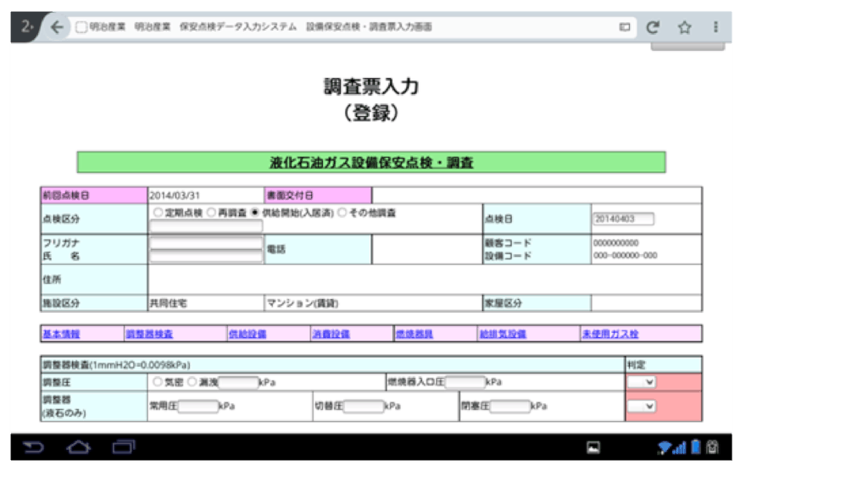
Task: Go to the 基本情報 section link
Action: 61,334
